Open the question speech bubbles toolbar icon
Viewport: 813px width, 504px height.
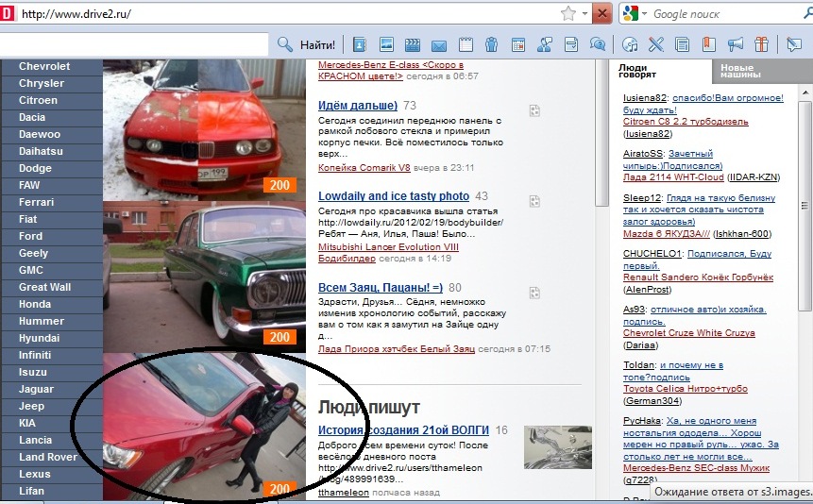[598, 44]
